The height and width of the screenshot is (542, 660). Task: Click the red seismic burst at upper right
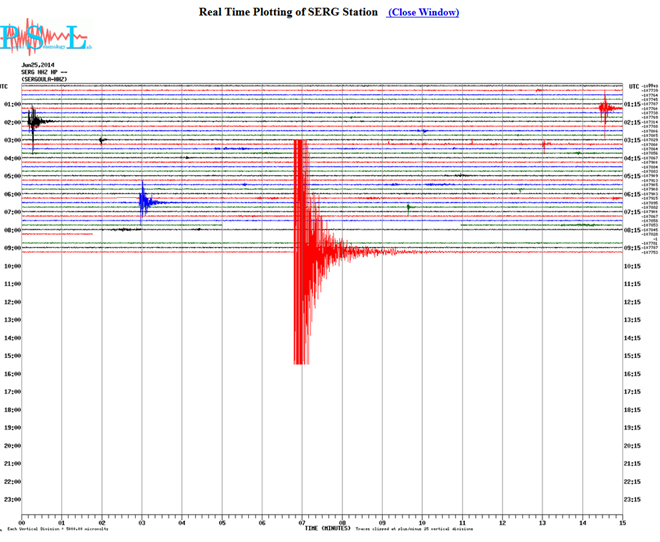[x=604, y=108]
